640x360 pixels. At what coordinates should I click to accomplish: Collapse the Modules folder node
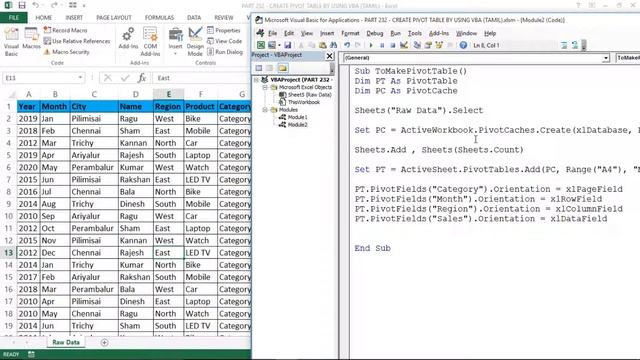265,110
